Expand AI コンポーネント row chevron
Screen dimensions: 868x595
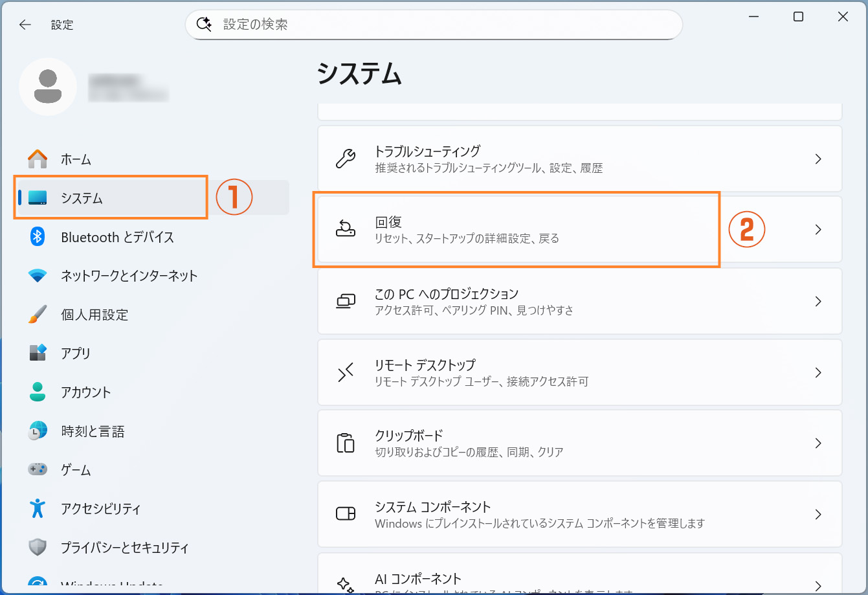818,585
